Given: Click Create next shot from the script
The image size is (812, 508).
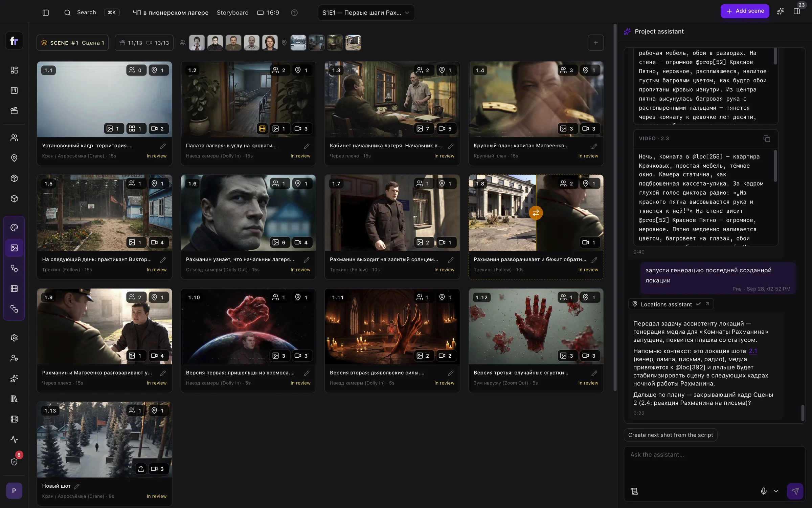Looking at the screenshot, I should pyautogui.click(x=670, y=435).
